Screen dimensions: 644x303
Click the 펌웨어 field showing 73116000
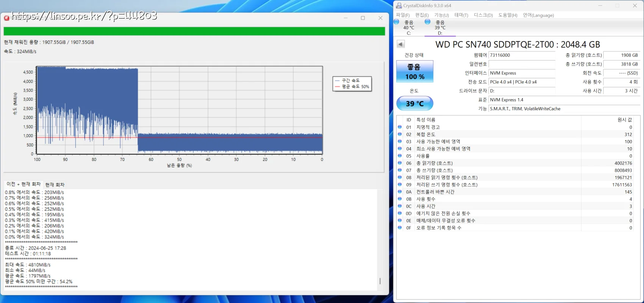pos(522,55)
